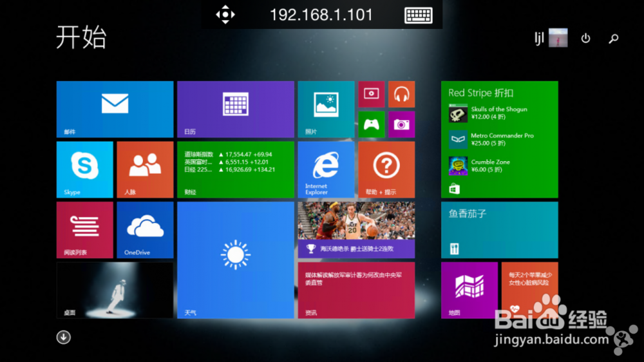Show all apps with down arrow
Screen dimensions: 644x362
(64, 338)
